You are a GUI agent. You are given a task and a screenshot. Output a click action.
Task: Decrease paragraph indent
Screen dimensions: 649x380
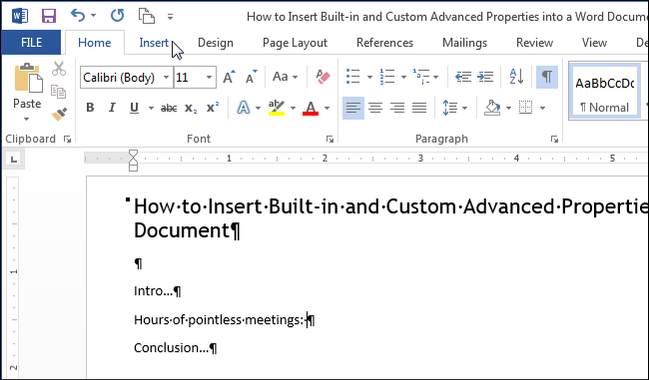tap(463, 77)
